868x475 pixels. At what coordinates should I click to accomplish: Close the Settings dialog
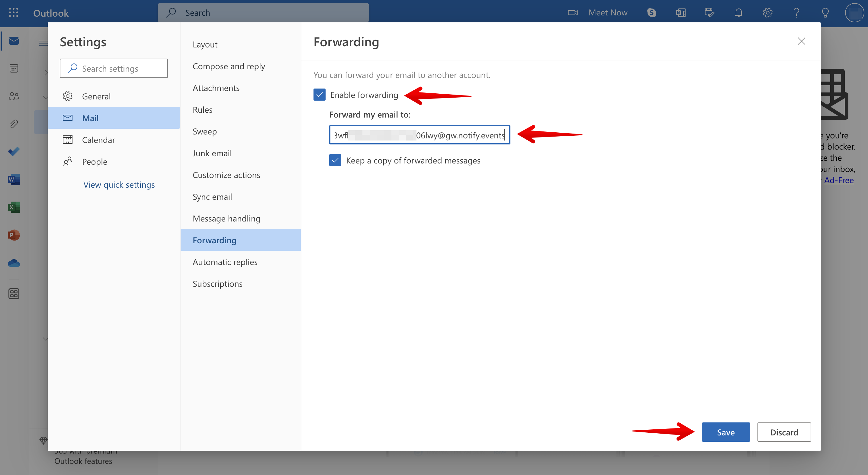pos(801,41)
